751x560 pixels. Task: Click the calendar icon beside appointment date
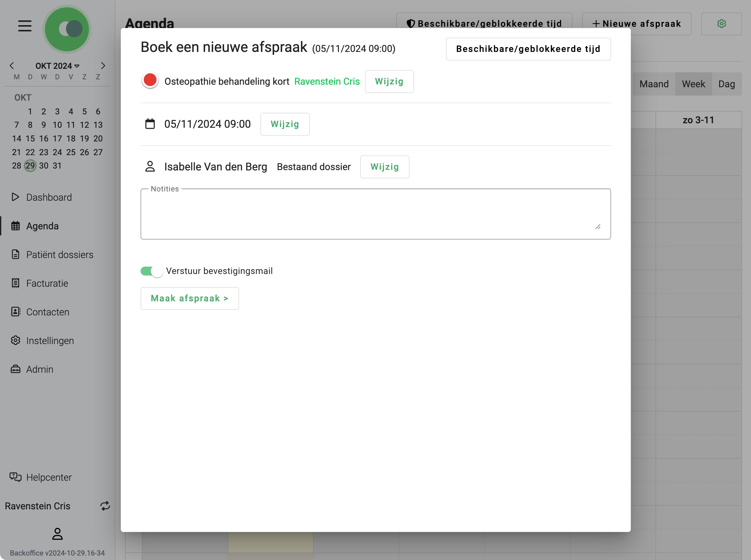point(150,124)
